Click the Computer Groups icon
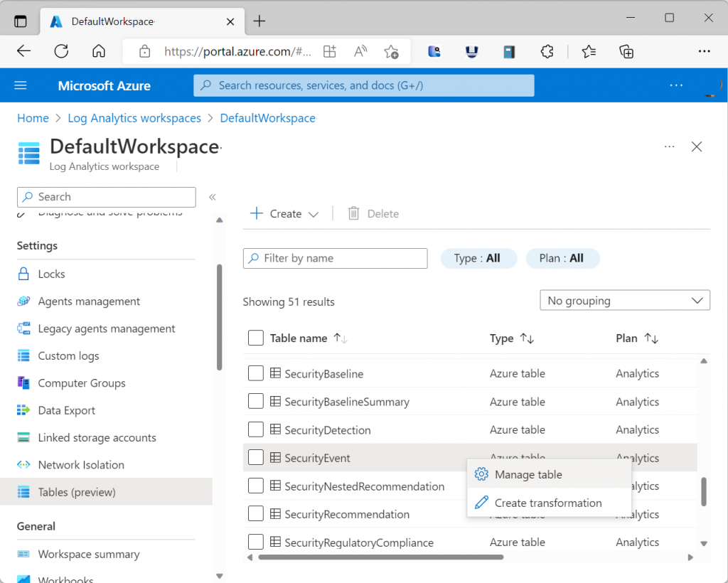 tap(24, 383)
